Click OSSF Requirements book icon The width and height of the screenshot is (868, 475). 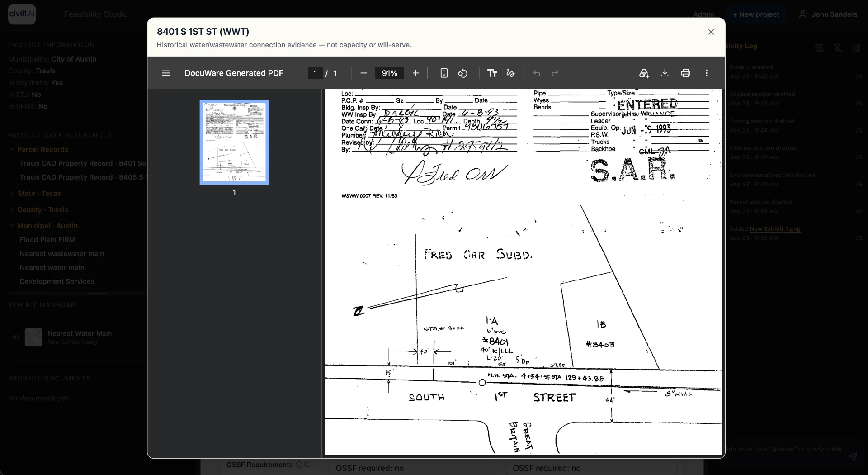click(x=308, y=465)
